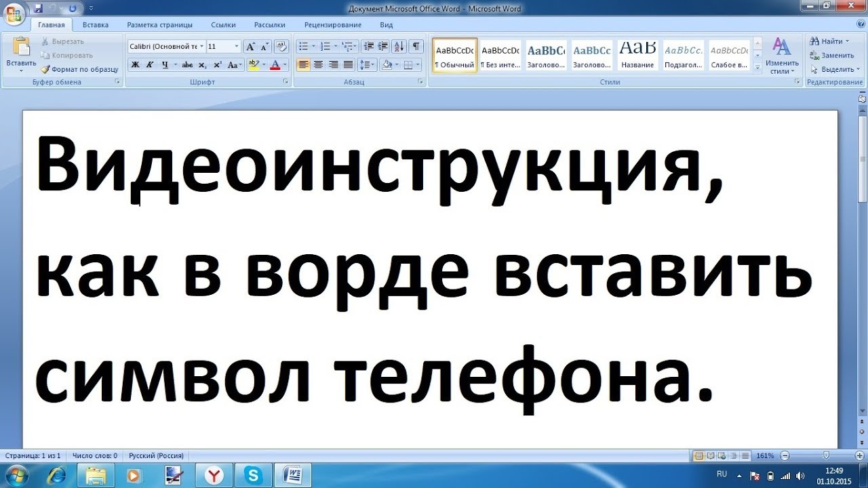The width and height of the screenshot is (868, 488).
Task: Click the 161% zoom level indicator
Action: [x=766, y=456]
